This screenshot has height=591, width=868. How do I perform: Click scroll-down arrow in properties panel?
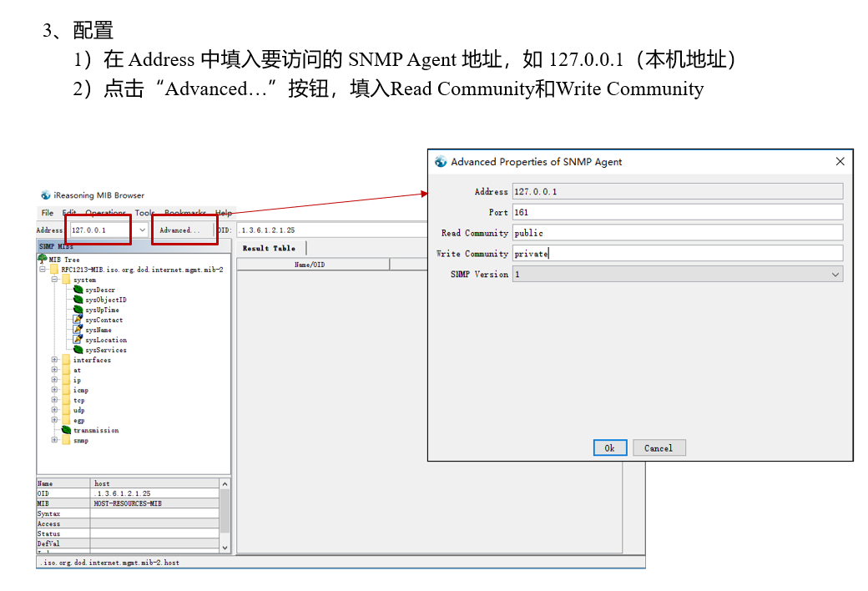(x=225, y=548)
